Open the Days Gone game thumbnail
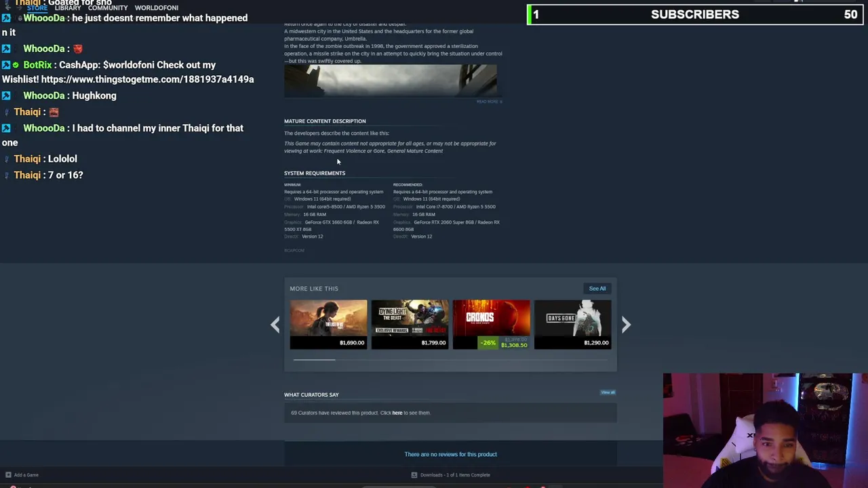868x488 pixels. click(572, 324)
